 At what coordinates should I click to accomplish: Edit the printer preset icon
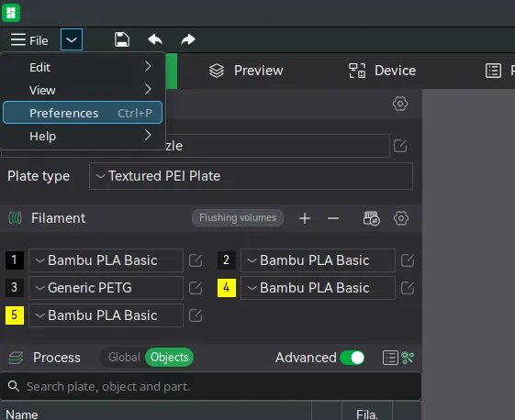tap(400, 146)
